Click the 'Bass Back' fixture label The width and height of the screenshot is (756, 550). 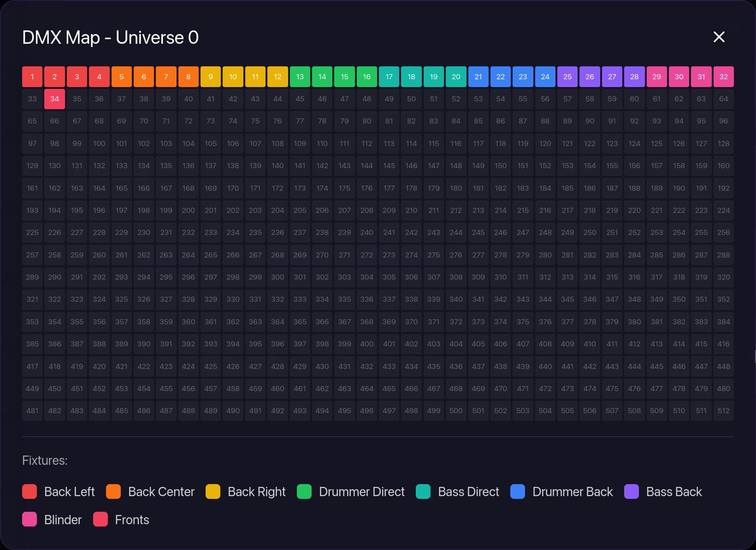(674, 492)
